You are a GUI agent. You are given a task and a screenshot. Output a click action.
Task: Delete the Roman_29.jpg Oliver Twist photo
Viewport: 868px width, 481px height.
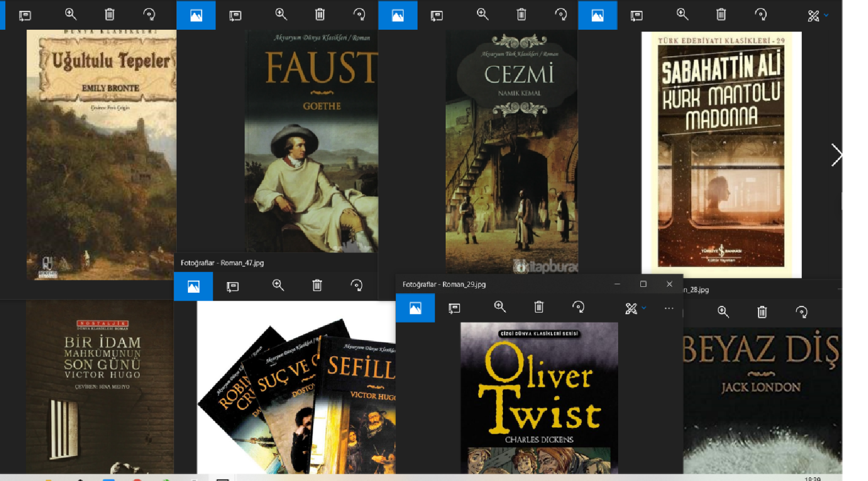[x=539, y=307]
